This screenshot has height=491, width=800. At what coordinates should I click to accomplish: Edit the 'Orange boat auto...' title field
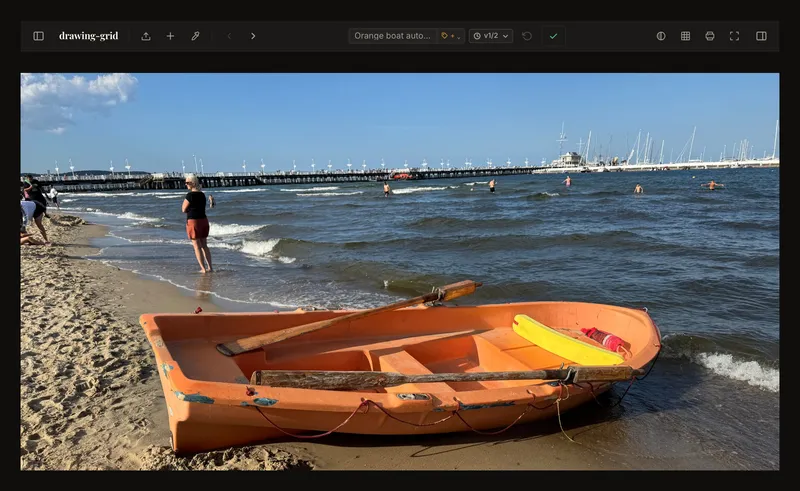(x=392, y=36)
